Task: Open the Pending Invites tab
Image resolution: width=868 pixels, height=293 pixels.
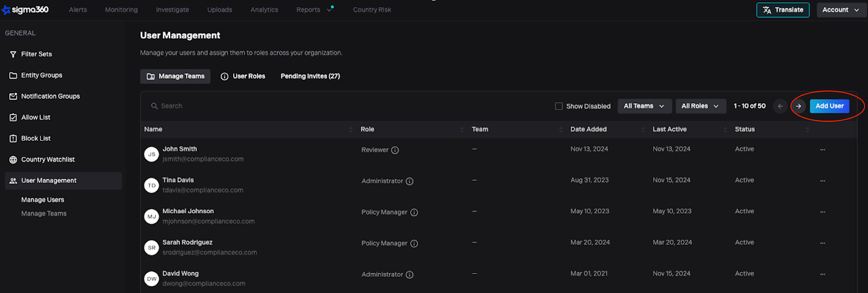Action: click(x=310, y=77)
